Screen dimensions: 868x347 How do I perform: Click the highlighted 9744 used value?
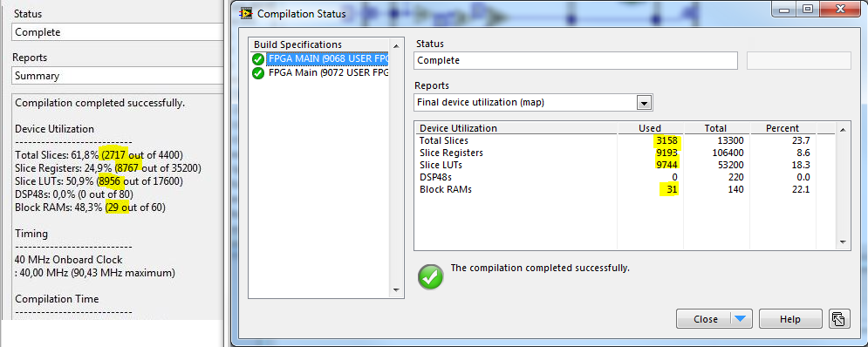[666, 165]
